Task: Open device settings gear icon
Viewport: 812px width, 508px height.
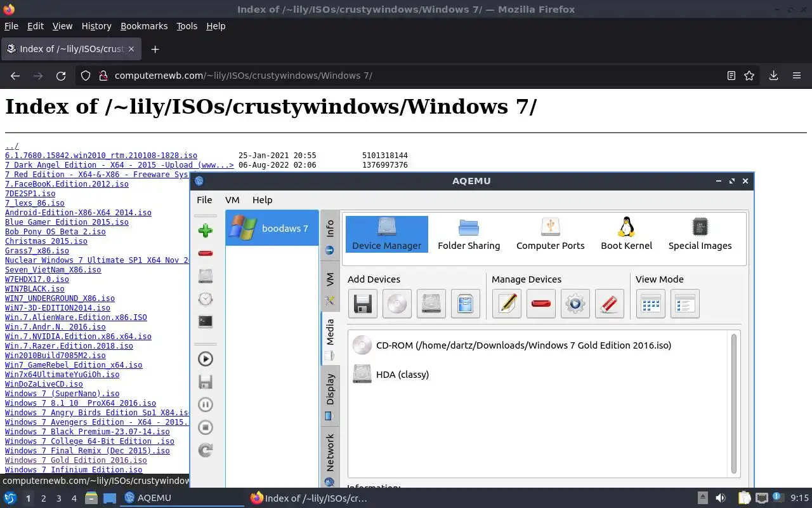Action: pyautogui.click(x=575, y=304)
